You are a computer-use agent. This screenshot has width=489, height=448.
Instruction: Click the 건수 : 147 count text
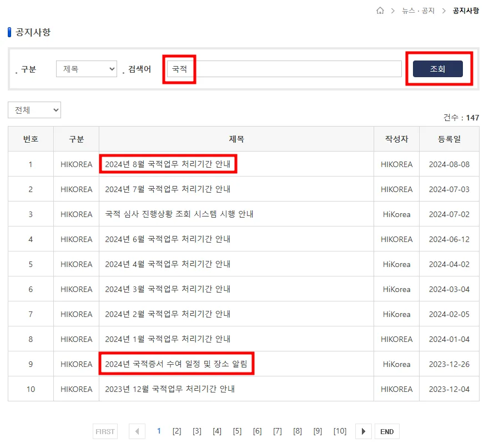pos(461,118)
